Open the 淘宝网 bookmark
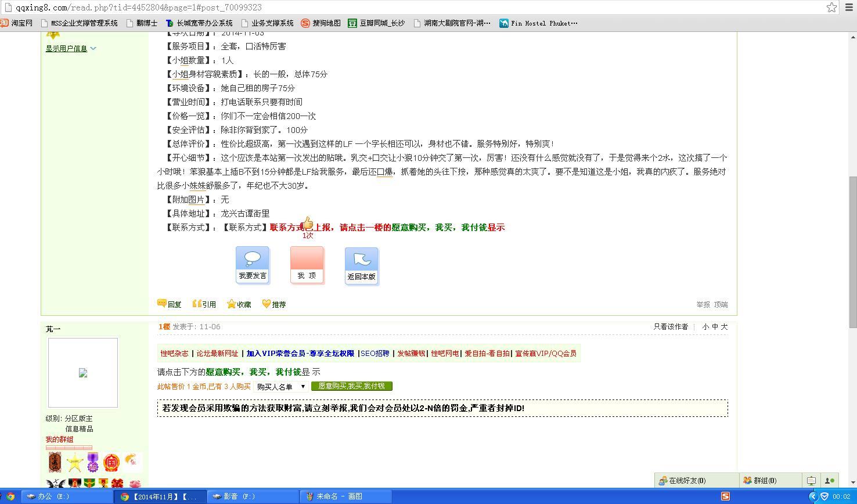 [16, 23]
